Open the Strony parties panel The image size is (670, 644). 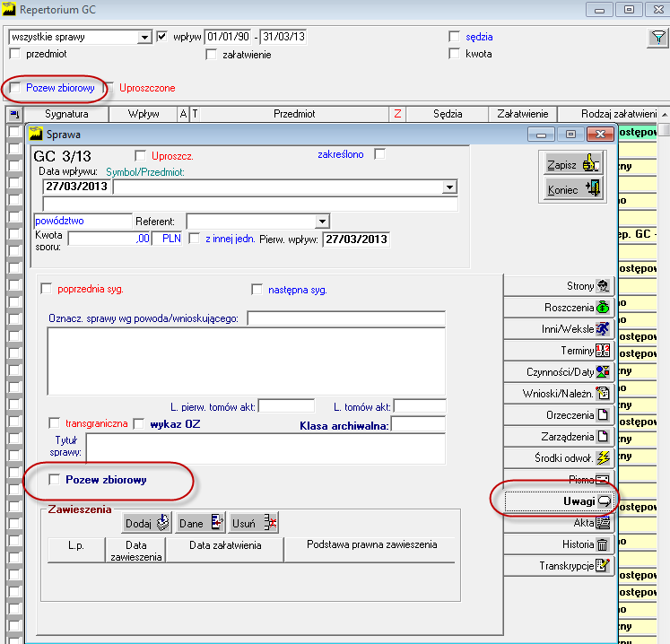coord(559,286)
